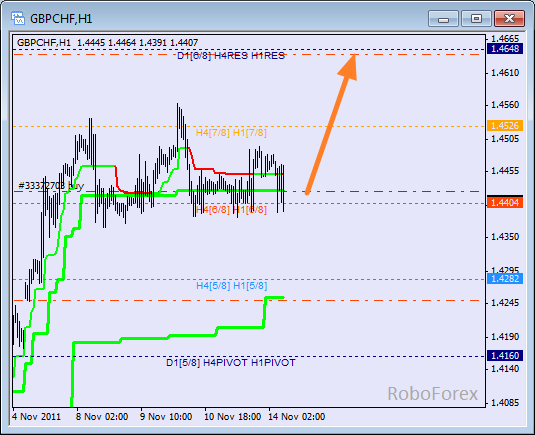
Task: Click the D1[6/8] H4RES H1RES label
Action: point(231,56)
